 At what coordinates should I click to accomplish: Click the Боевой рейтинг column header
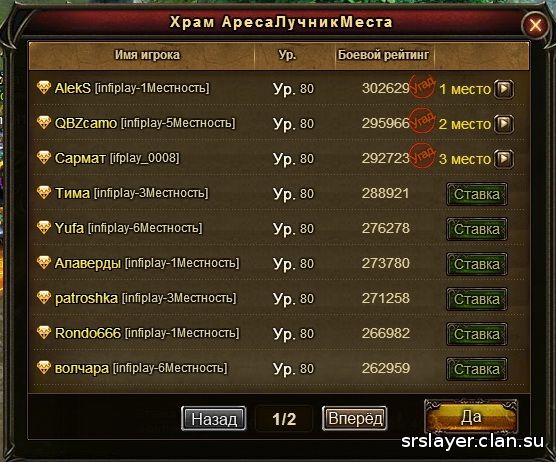coord(383,55)
